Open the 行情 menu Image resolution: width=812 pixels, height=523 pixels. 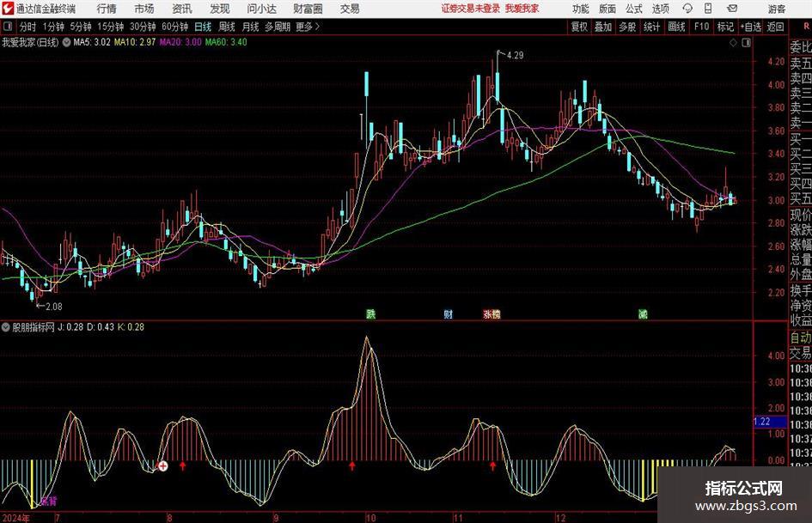click(x=107, y=9)
